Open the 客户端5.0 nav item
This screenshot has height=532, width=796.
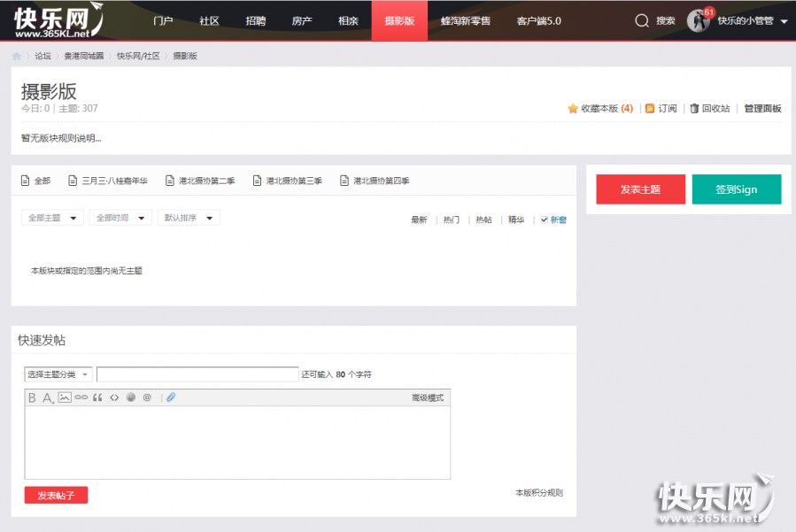click(538, 21)
